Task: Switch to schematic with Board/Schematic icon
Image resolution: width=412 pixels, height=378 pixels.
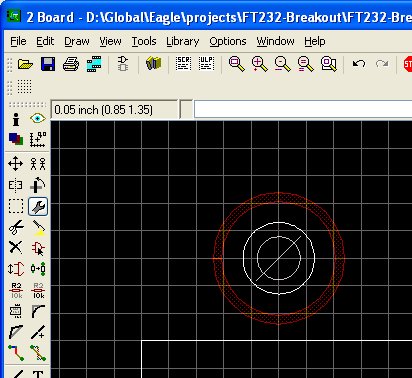Action: [x=123, y=63]
